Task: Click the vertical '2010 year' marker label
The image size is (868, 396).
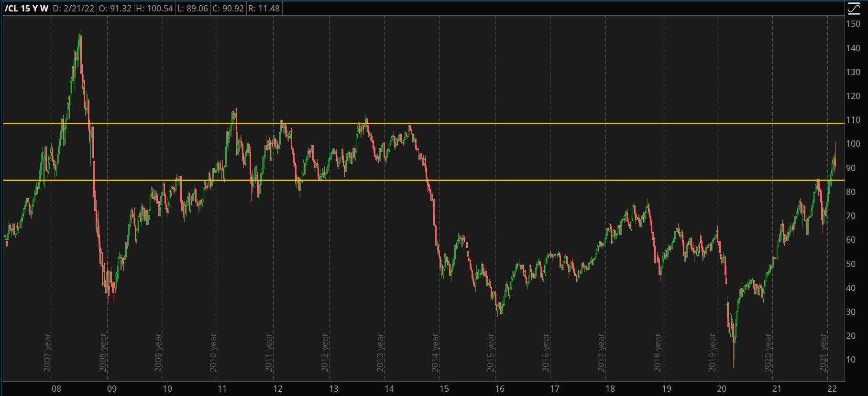Action: (x=214, y=353)
